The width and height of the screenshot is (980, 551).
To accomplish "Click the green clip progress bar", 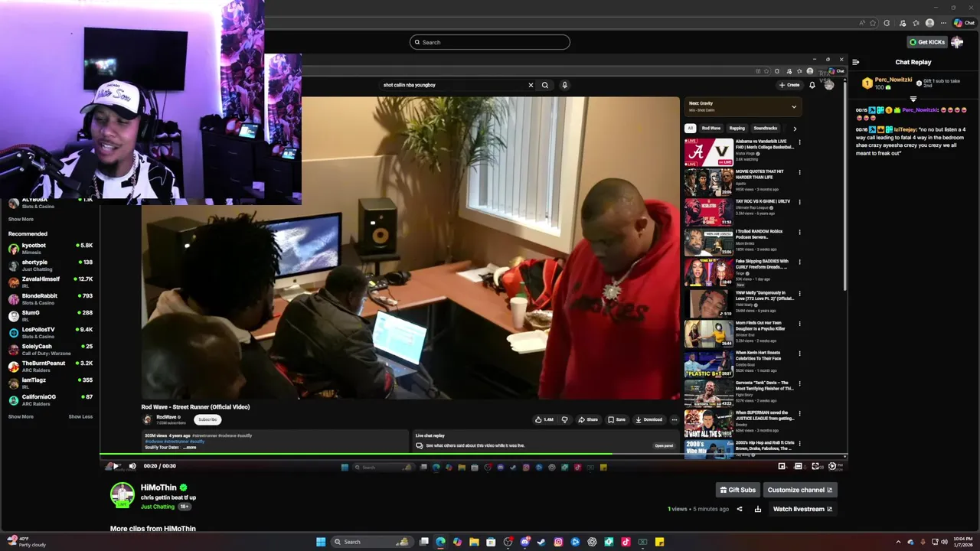I will 473,455.
